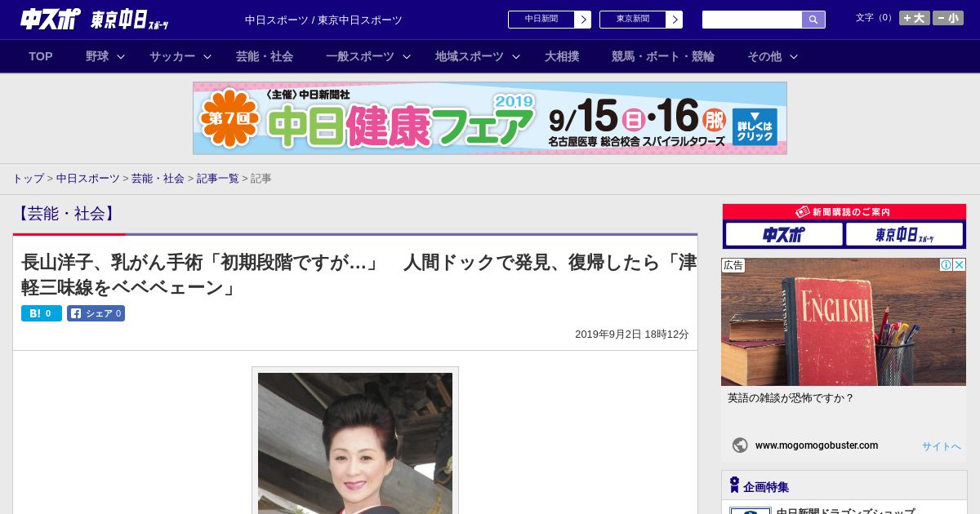Click the 芸能・社会 breadcrumb link
Image resolution: width=980 pixels, height=514 pixels.
pyautogui.click(x=158, y=179)
